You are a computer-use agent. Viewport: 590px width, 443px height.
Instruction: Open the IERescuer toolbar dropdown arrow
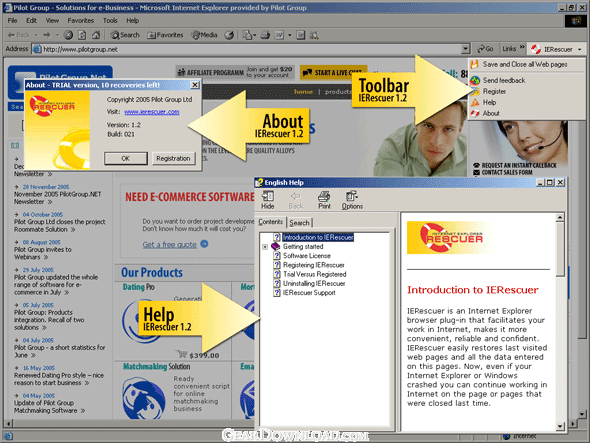click(580, 49)
